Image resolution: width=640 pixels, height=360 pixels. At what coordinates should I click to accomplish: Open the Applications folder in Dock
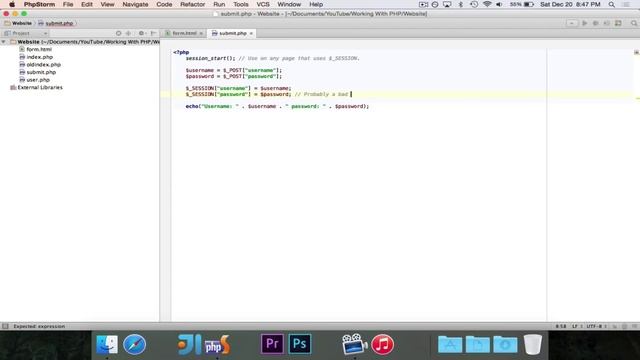click(450, 344)
